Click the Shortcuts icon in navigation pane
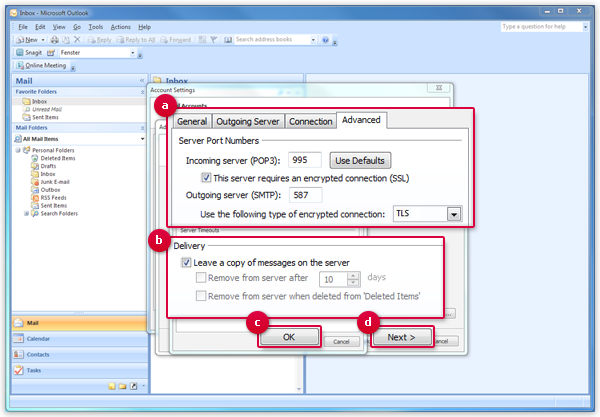Image resolution: width=600 pixels, height=417 pixels. pos(134,386)
